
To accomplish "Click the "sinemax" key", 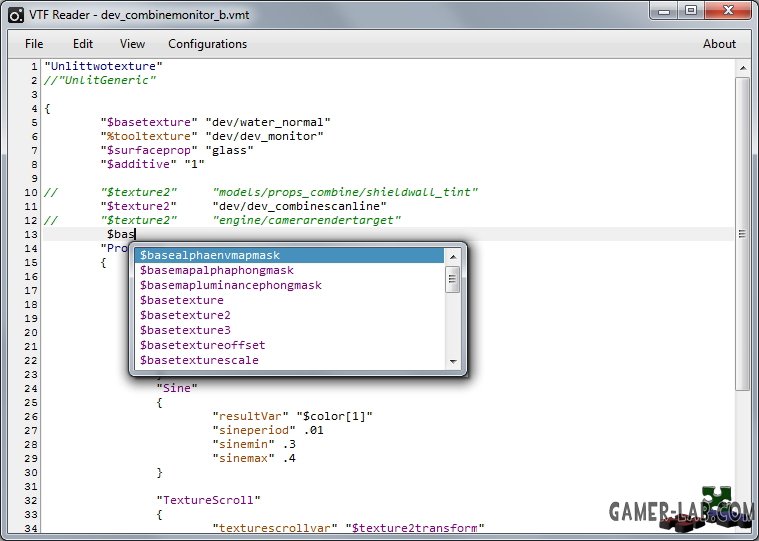I will click(243, 459).
